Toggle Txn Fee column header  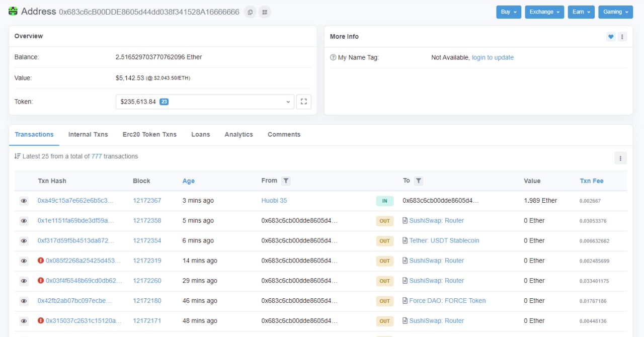(592, 181)
